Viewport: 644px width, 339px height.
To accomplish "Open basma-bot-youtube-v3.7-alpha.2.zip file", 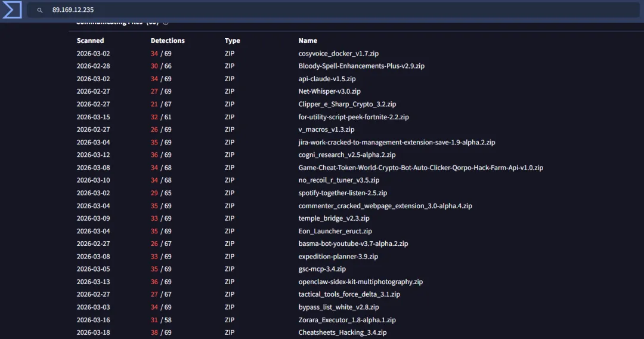I will (353, 244).
